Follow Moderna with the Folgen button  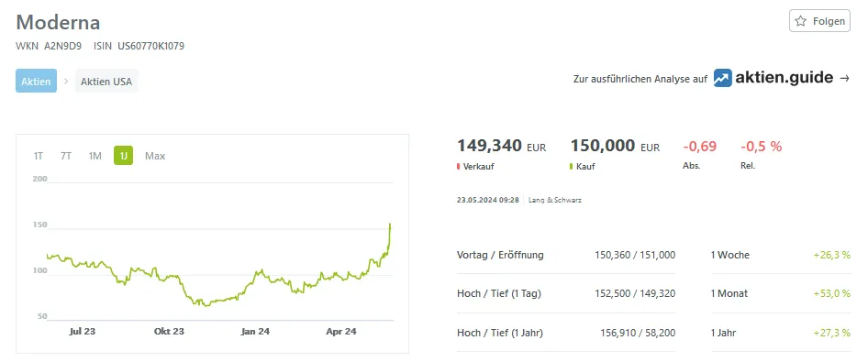click(819, 21)
